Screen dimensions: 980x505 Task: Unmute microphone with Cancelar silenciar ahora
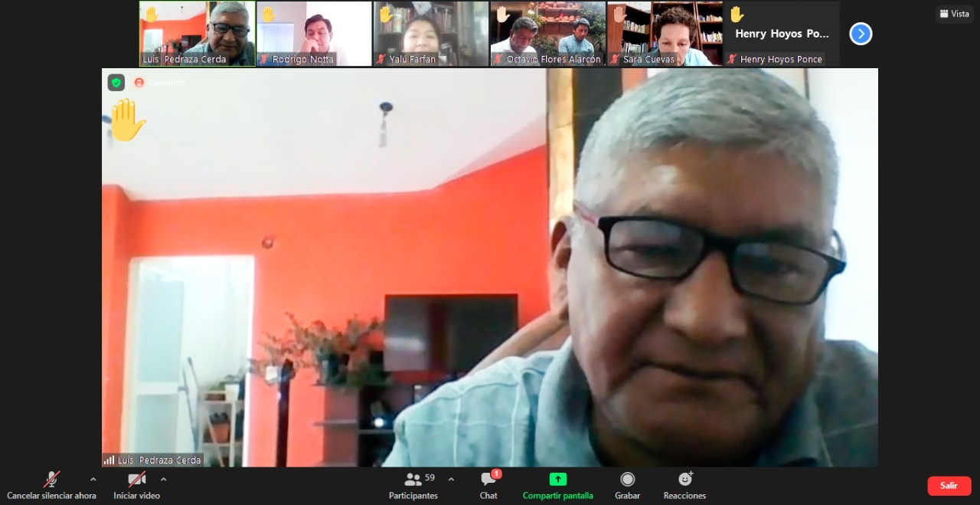[x=51, y=485]
